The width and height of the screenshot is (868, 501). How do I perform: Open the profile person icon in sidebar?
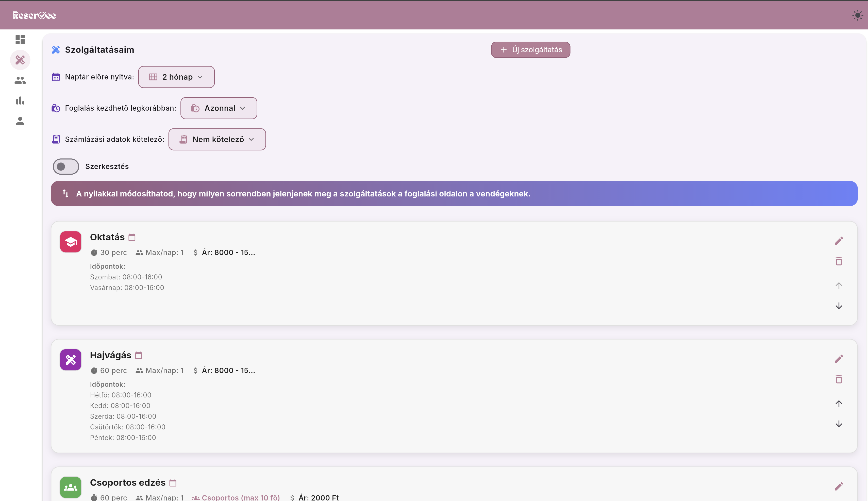(20, 121)
